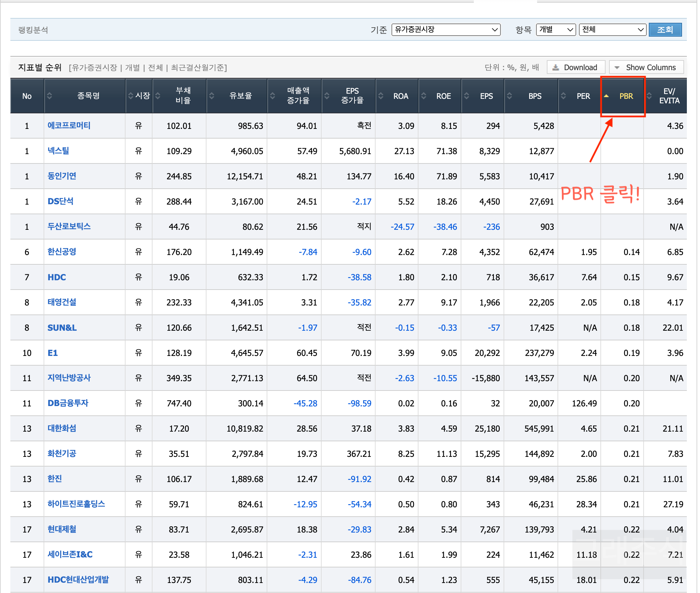Toggle PBR ascending sort triangle
The width and height of the screenshot is (700, 593).
pyautogui.click(x=606, y=96)
